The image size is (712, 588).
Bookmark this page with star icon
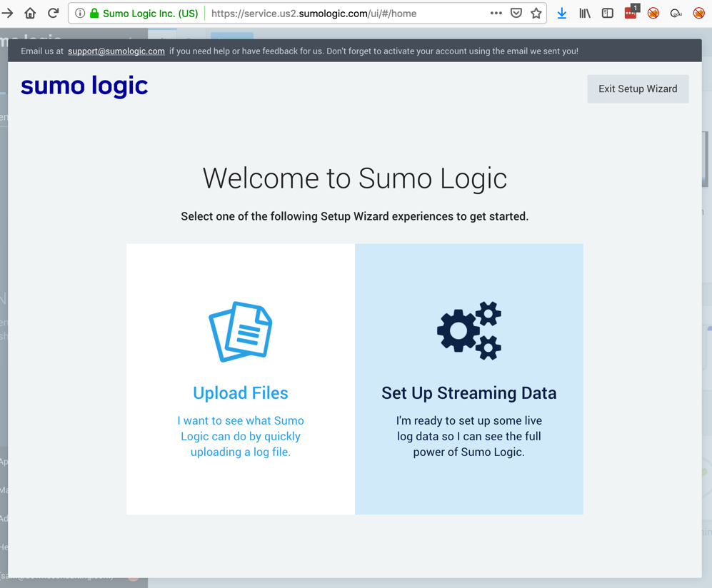tap(536, 13)
